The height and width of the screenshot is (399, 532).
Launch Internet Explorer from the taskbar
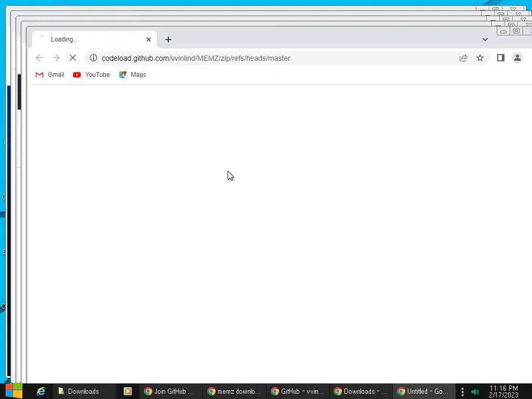coord(41,391)
